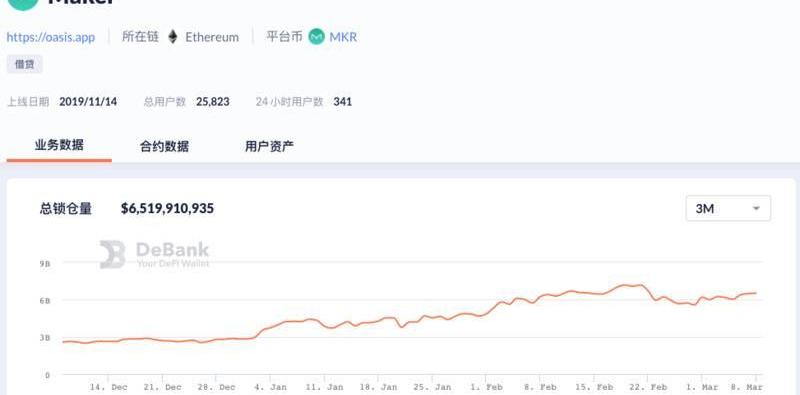
Task: Click the 借贷 category tag
Action: [x=24, y=64]
